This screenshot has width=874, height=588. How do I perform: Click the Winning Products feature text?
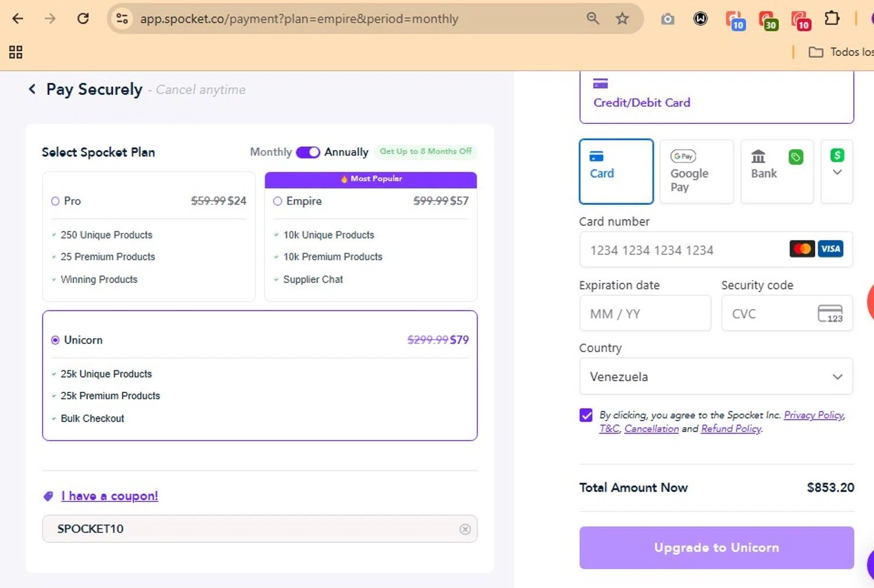pos(99,279)
